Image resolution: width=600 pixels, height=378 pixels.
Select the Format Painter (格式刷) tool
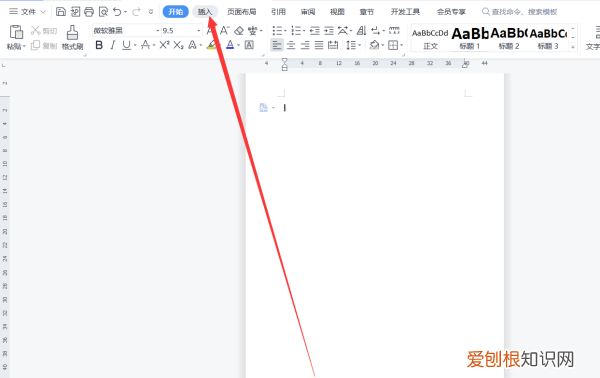coord(72,38)
